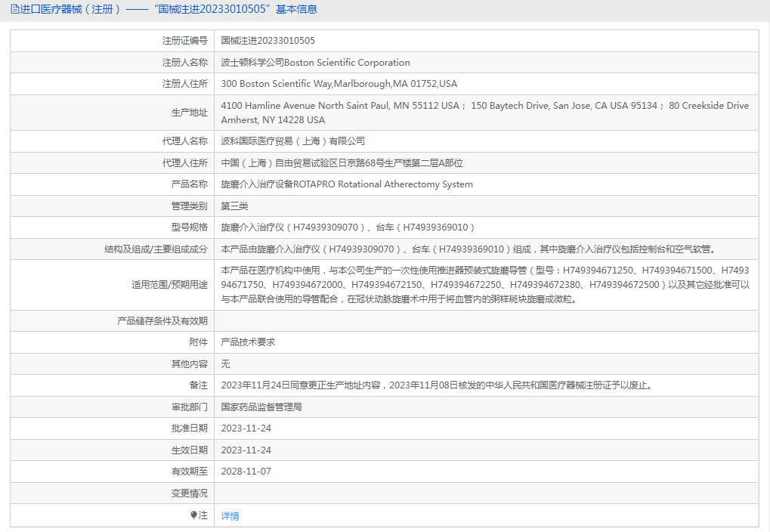Select intended use paragraph 本产品在医疗机构中使用
This screenshot has height=532, width=770.
[485, 284]
